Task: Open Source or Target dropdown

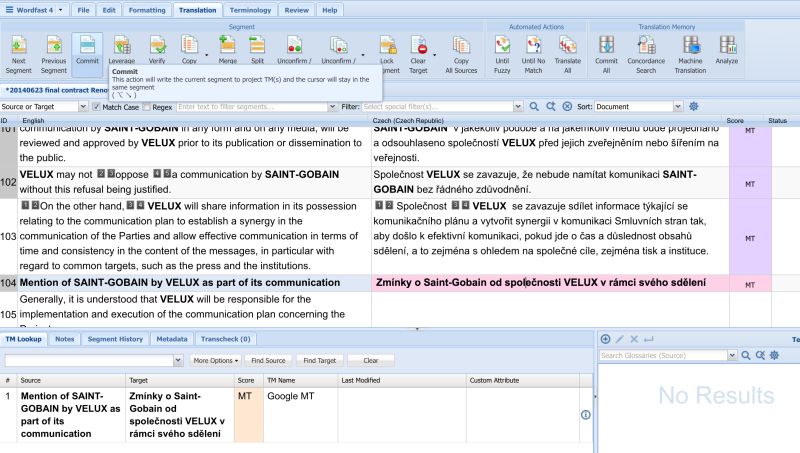Action: click(83, 107)
